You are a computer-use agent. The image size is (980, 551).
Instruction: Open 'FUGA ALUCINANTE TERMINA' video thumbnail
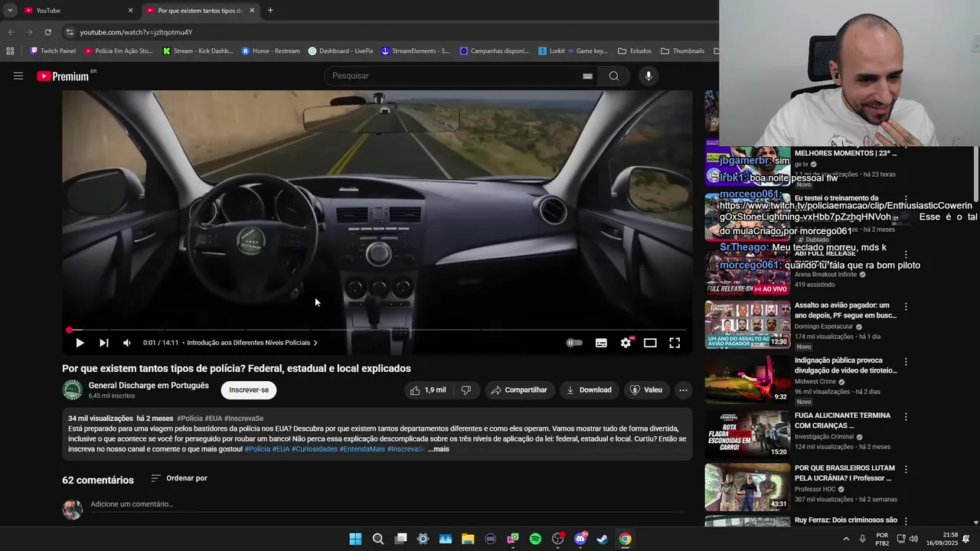click(x=747, y=435)
